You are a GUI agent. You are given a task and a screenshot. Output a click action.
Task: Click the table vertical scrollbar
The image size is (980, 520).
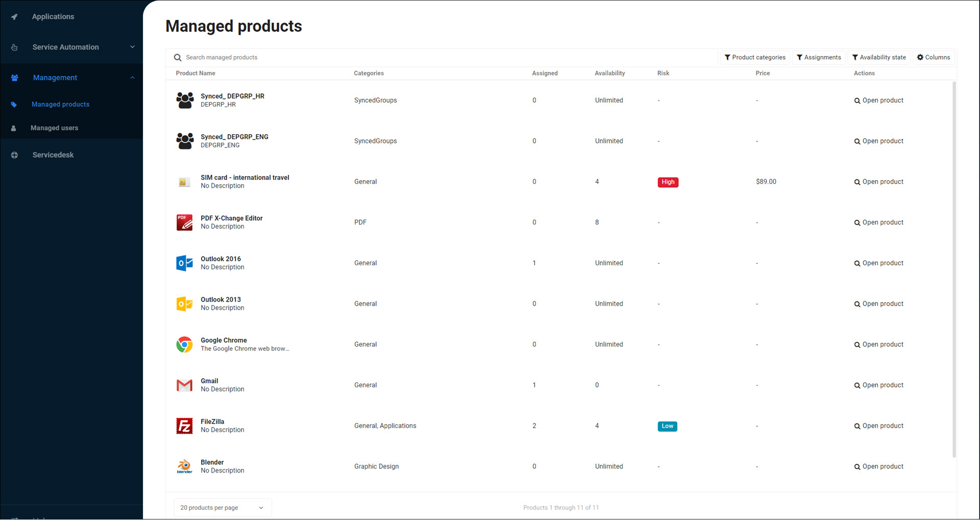coord(953,269)
